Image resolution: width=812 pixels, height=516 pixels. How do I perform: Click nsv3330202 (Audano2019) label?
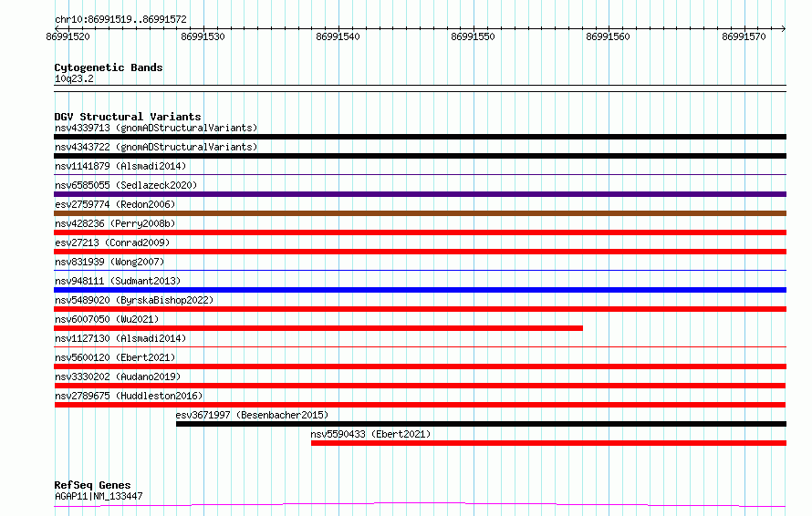118,377
